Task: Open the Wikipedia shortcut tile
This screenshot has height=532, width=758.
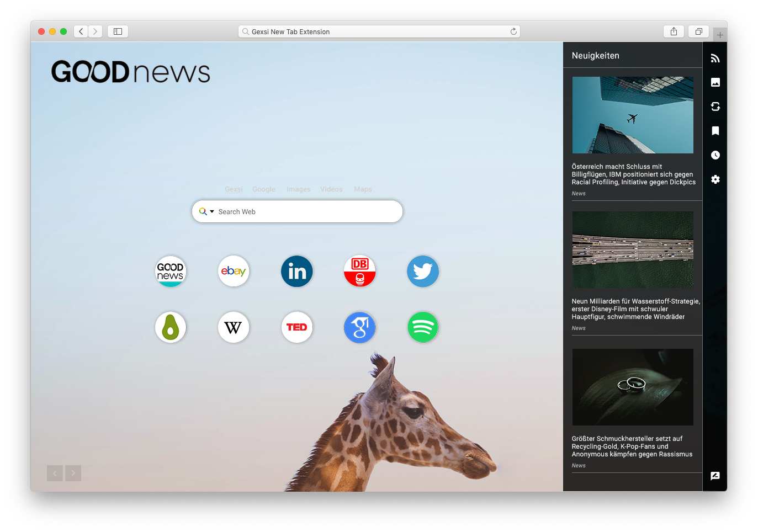Action: pyautogui.click(x=234, y=327)
